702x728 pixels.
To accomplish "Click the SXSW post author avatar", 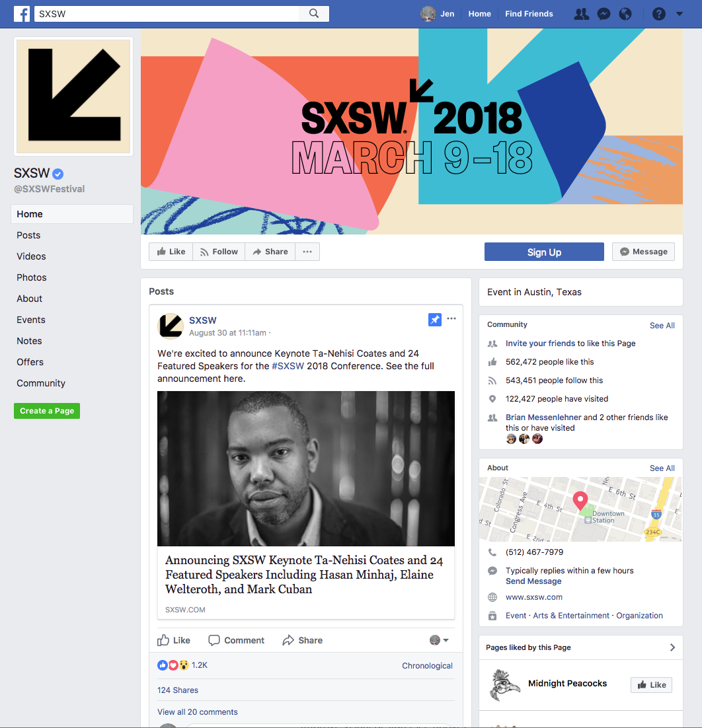I will click(x=171, y=326).
